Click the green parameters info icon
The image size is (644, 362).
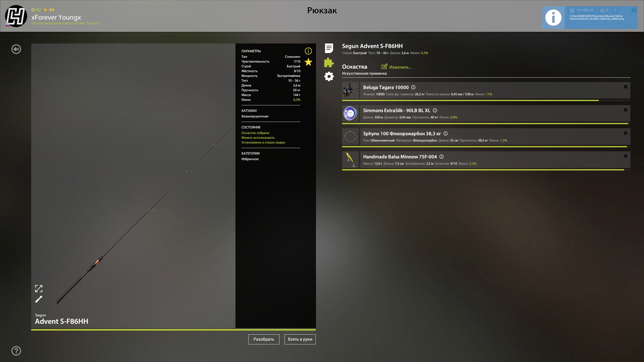coord(308,51)
